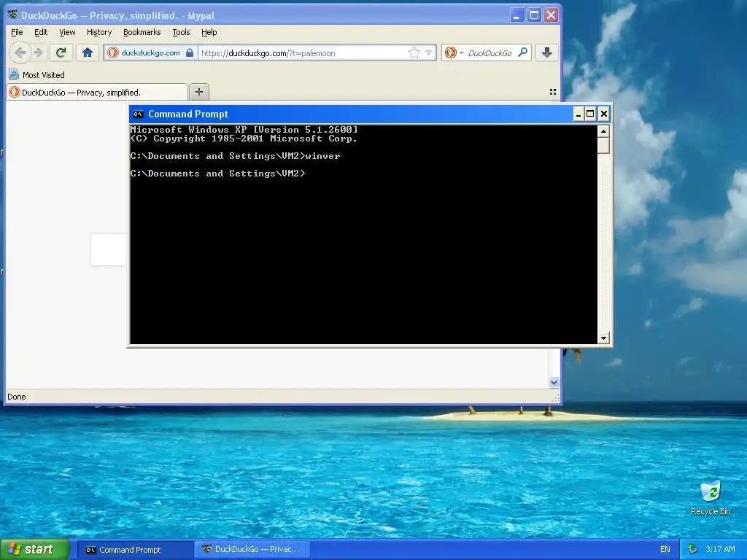The width and height of the screenshot is (747, 560).
Task: Open the Downloads arrow button
Action: (x=547, y=52)
